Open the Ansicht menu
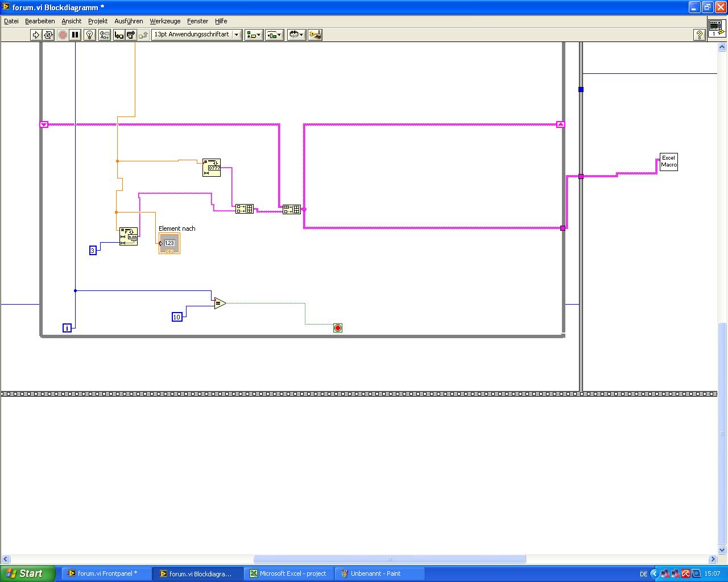728x582 pixels. (72, 21)
